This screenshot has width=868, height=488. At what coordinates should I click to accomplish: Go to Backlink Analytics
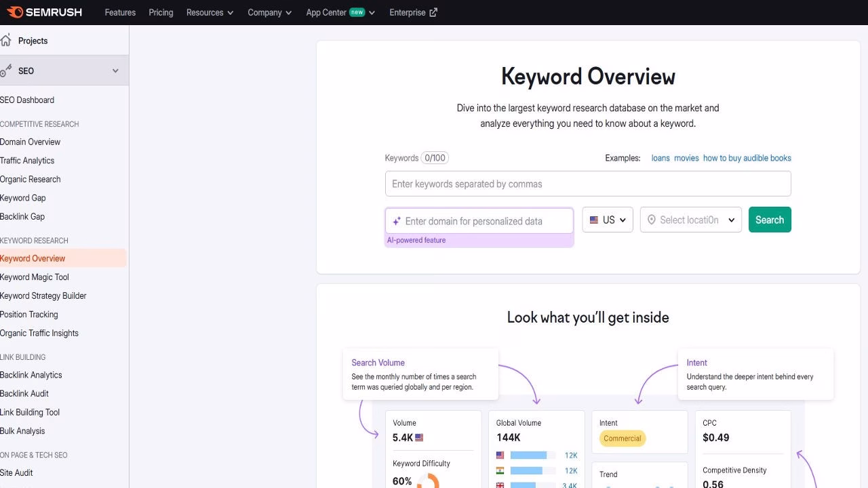[31, 375]
